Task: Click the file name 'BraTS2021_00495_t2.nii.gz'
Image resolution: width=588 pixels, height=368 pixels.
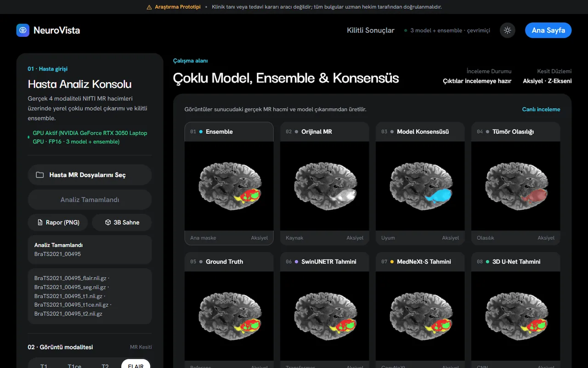Action: (68, 314)
